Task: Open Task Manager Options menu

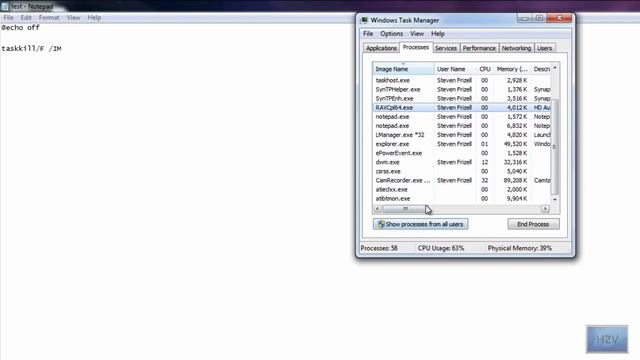Action: [x=391, y=34]
